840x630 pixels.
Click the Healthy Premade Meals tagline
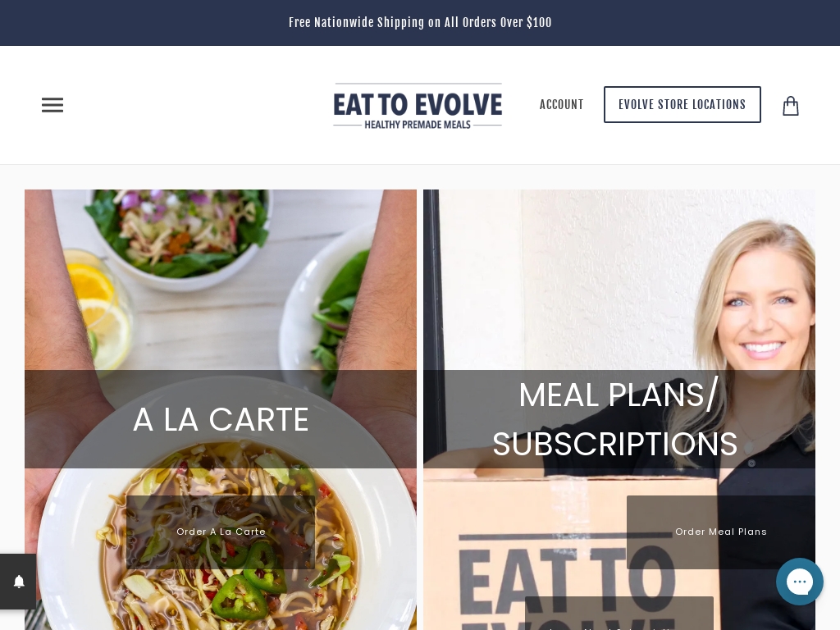418,125
